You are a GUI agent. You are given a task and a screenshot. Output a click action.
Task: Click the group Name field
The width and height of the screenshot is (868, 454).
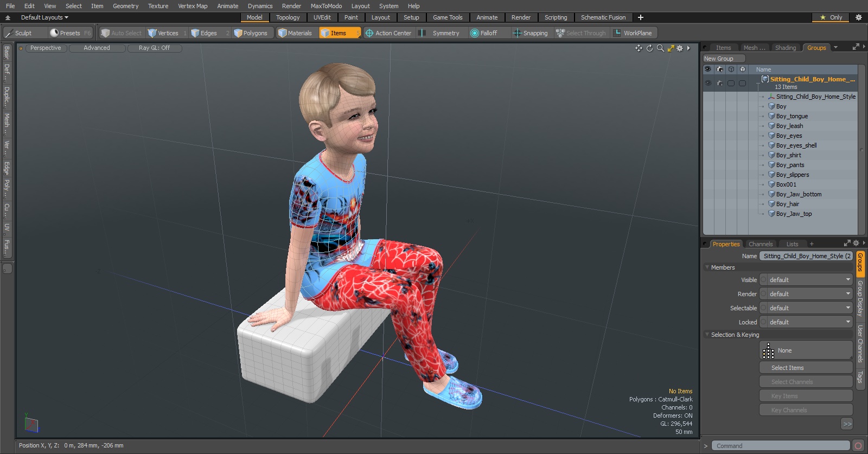coord(806,256)
